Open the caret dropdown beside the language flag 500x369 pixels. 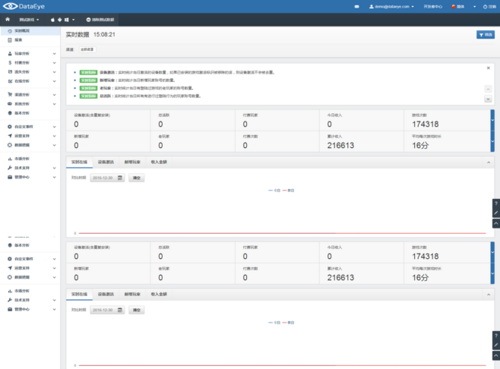pos(474,6)
